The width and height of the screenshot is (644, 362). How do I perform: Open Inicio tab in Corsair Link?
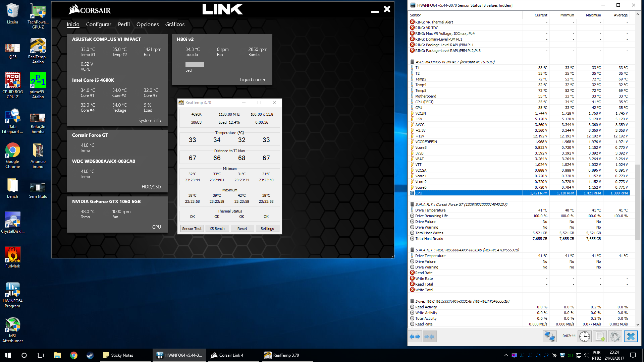73,24
